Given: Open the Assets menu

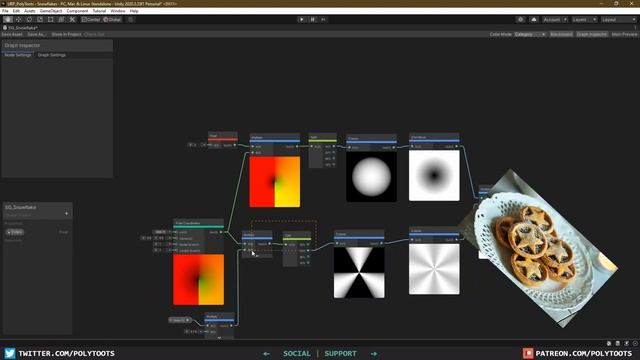Looking at the screenshot, I should click(x=29, y=11).
